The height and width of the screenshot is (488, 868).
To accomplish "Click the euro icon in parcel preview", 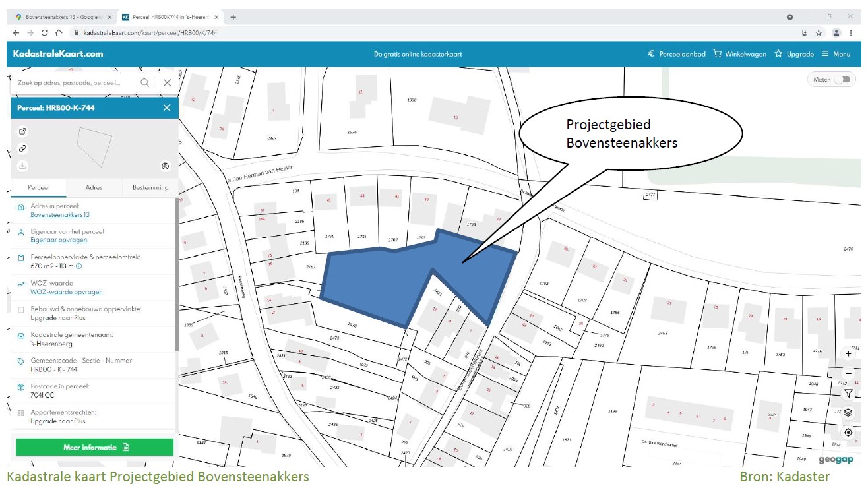I will click(x=165, y=166).
